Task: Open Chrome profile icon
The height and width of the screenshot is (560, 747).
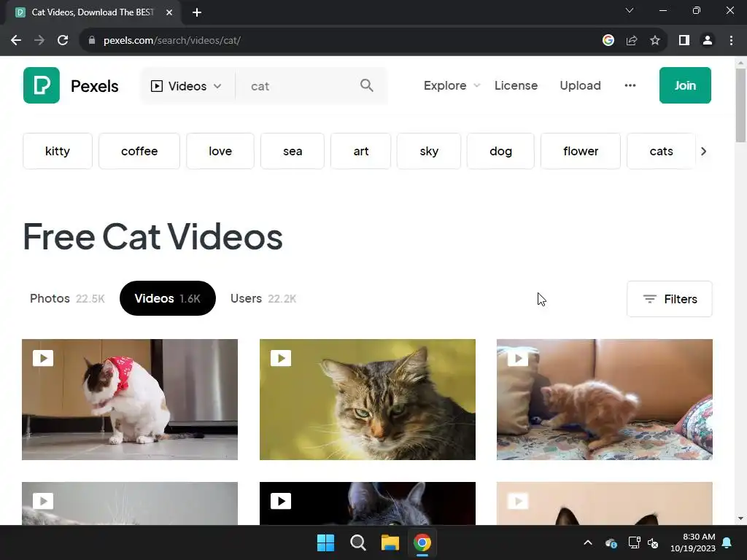Action: [708, 41]
